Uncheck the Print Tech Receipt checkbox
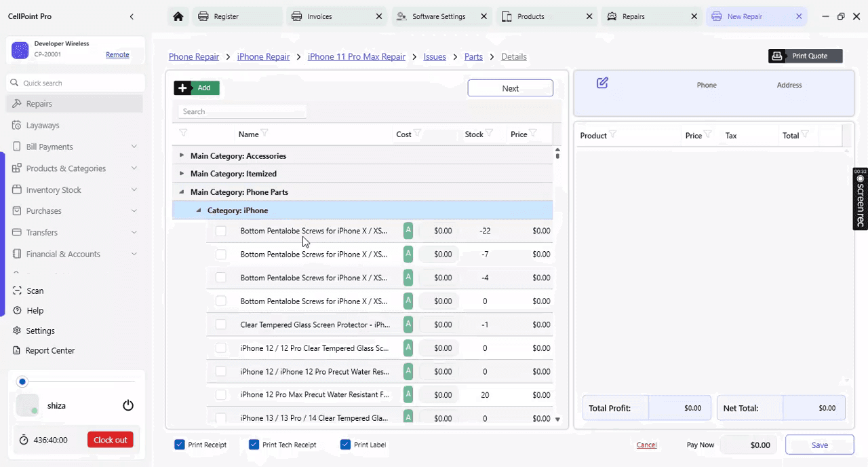The width and height of the screenshot is (868, 467). click(254, 445)
